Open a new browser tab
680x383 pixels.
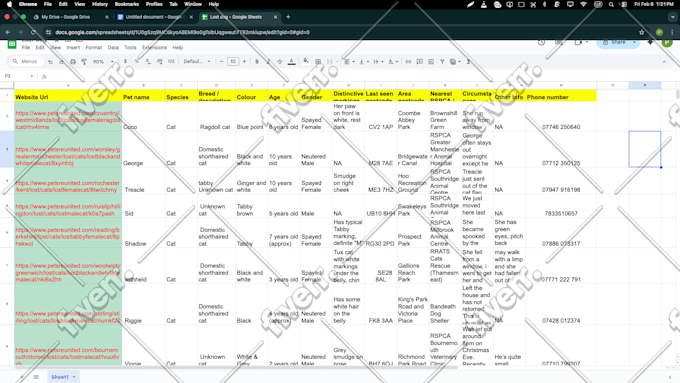(x=288, y=17)
